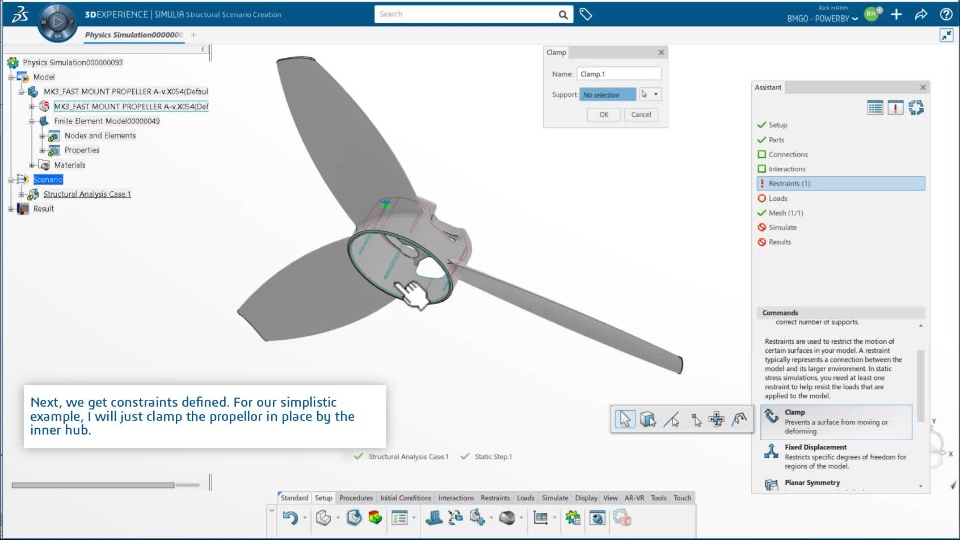Open the BMGO - POWERBY dropdown

pyautogui.click(x=822, y=19)
